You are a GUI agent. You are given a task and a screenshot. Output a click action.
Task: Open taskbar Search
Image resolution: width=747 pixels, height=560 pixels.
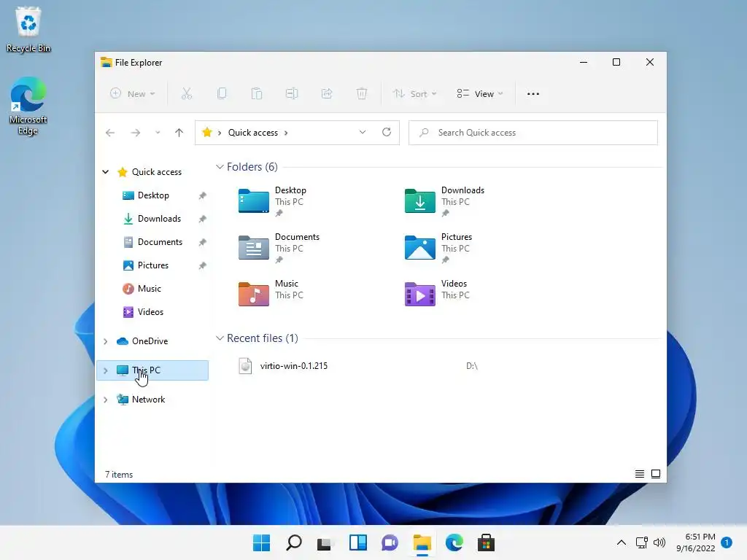click(x=293, y=542)
